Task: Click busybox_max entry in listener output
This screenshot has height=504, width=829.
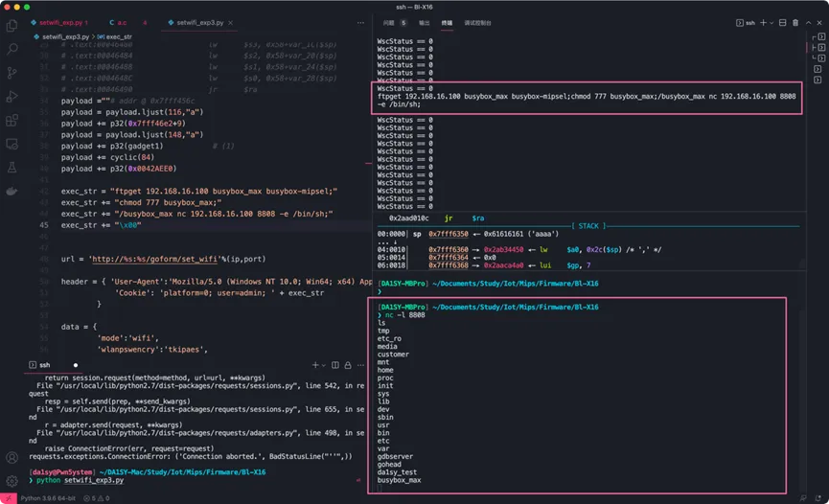Action: 400,480
